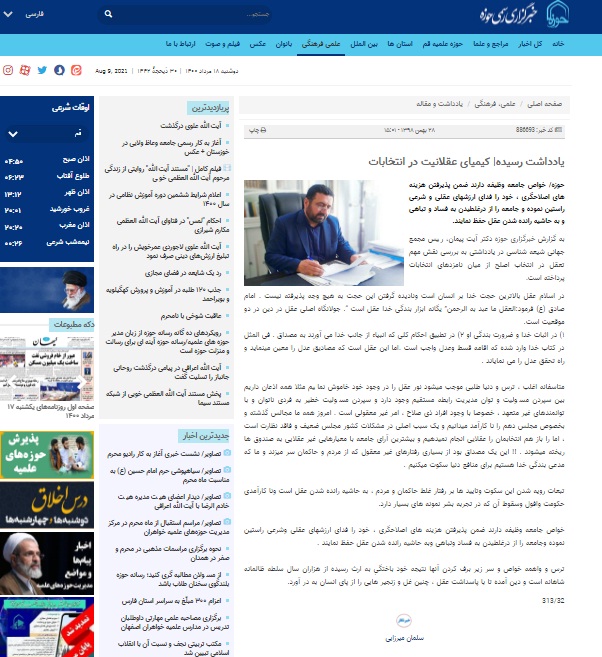The image size is (602, 657).
Task: Open فیلم و صوت menu item
Action: click(x=222, y=44)
